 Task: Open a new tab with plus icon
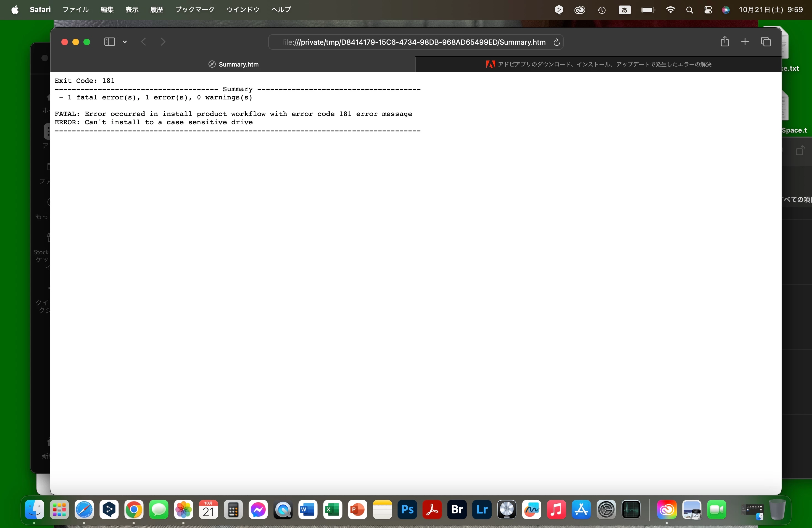(x=745, y=42)
